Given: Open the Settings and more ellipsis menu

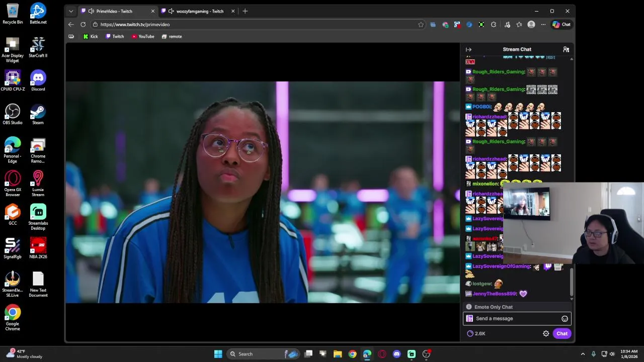Looking at the screenshot, I should [x=543, y=24].
